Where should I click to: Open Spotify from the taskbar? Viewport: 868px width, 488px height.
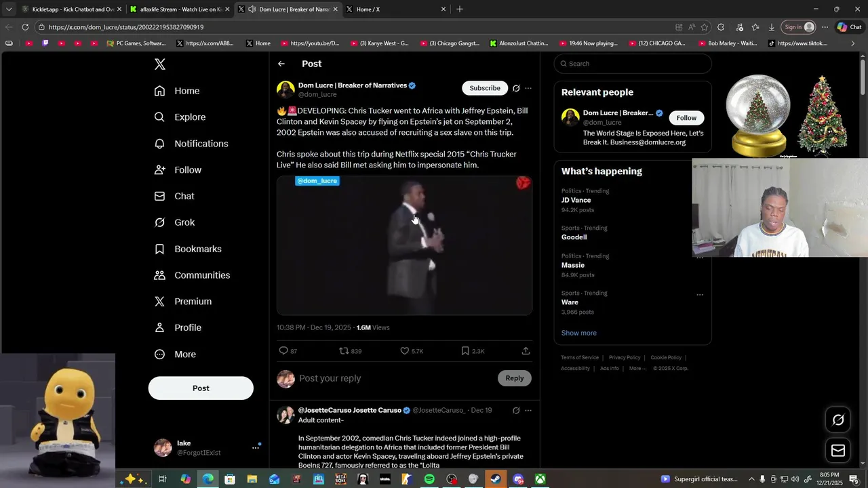coord(429,479)
